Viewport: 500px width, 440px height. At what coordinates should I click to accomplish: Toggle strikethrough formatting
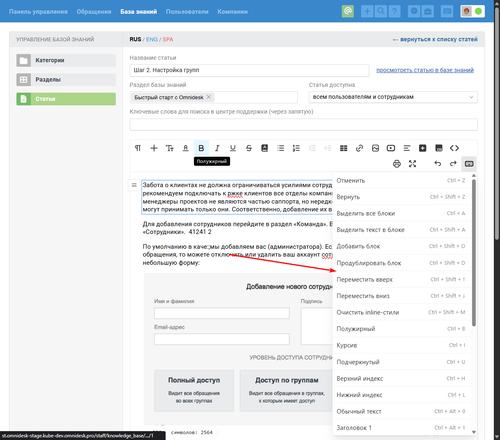click(x=249, y=148)
